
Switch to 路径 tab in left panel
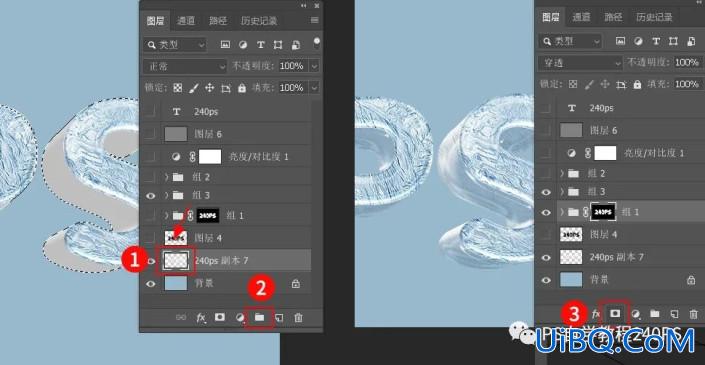(x=218, y=21)
